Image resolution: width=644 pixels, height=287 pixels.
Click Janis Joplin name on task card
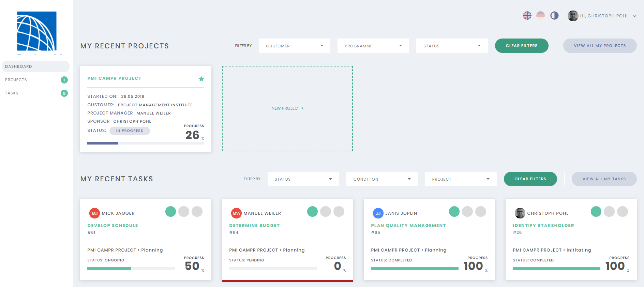401,213
